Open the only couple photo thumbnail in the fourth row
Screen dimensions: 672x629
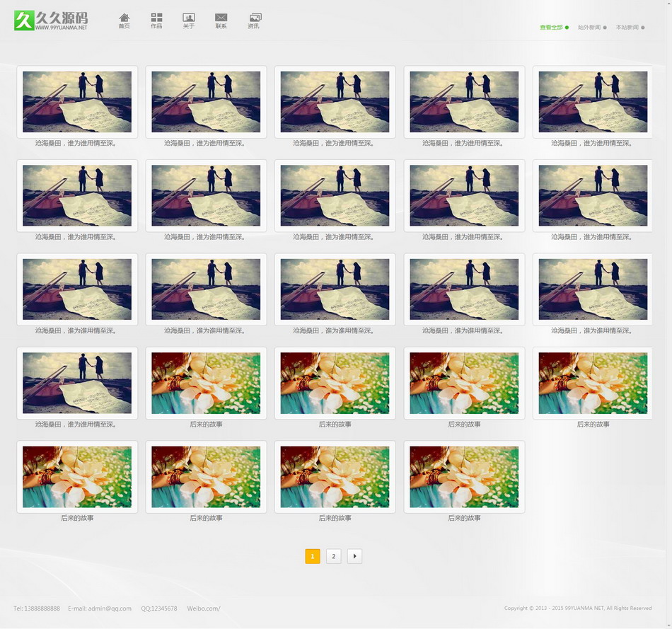point(77,383)
